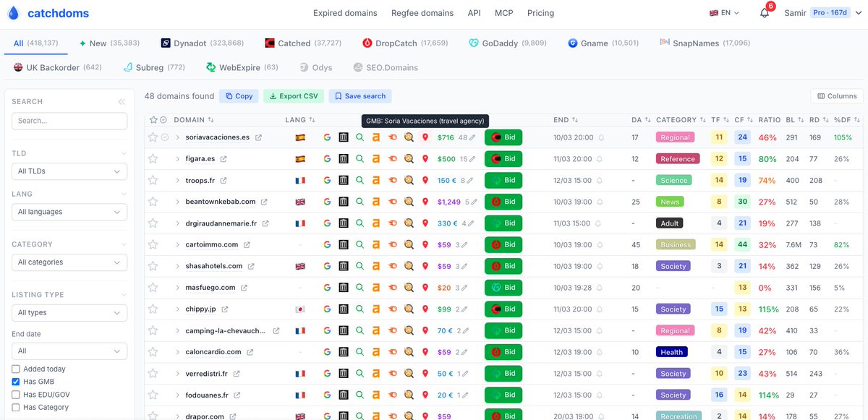
Task: Open All types listing dropdown
Action: [x=69, y=313]
